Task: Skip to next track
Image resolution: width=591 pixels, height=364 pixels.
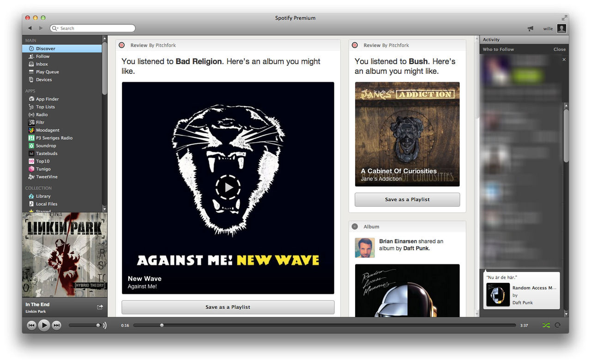Action: coord(56,325)
